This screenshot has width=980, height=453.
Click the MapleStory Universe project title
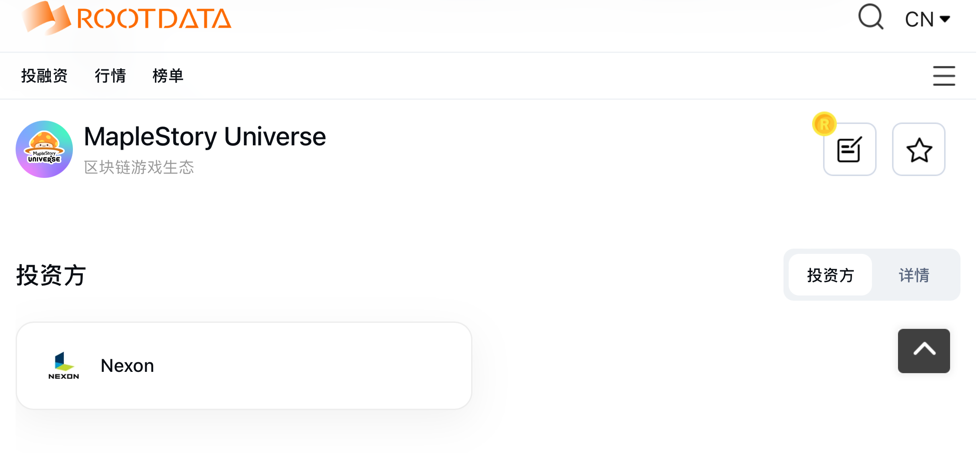[205, 137]
